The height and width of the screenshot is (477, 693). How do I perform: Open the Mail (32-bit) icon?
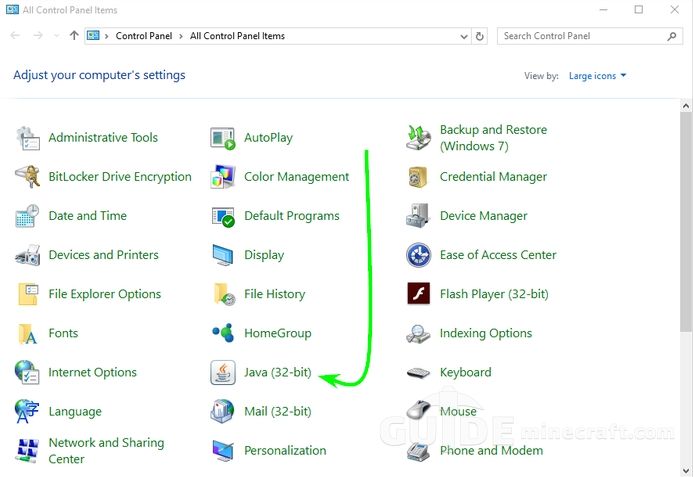coord(223,411)
